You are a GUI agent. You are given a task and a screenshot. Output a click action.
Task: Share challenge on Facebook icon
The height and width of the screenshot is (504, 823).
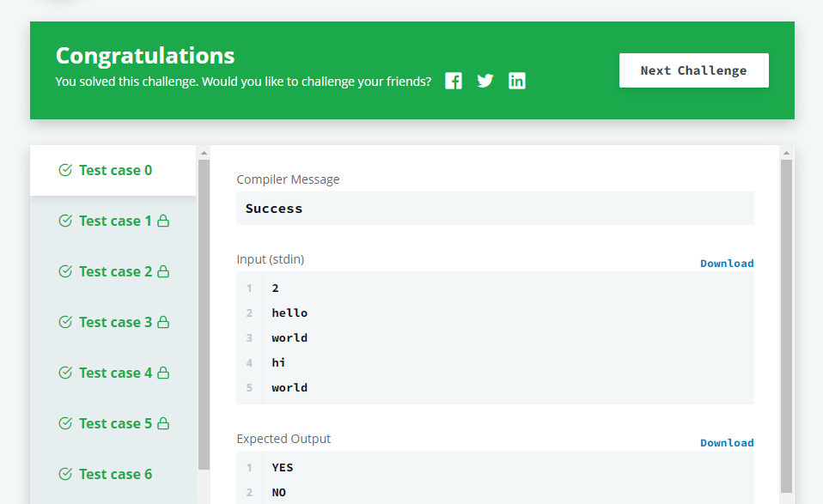[454, 81]
